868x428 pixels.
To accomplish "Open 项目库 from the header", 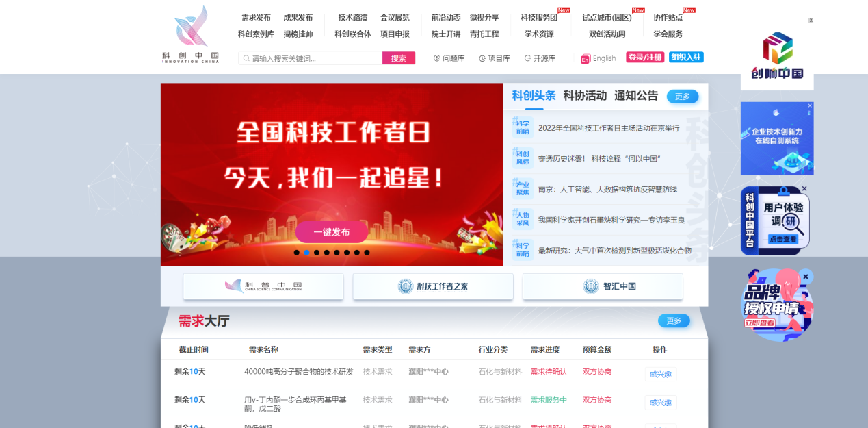I will [494, 58].
